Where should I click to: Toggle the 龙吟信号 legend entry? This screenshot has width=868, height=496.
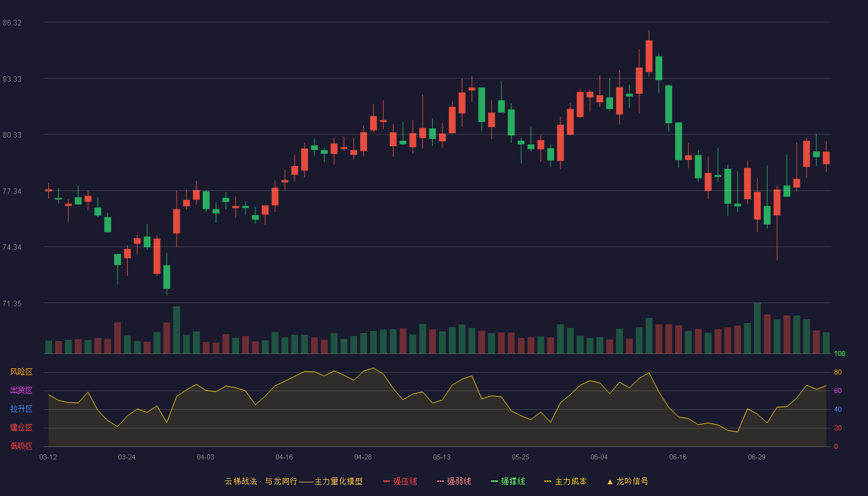[627, 481]
